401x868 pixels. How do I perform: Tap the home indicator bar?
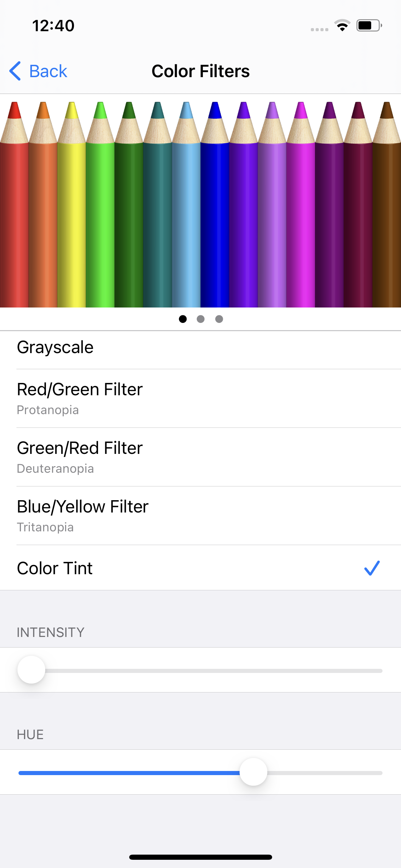click(x=200, y=857)
